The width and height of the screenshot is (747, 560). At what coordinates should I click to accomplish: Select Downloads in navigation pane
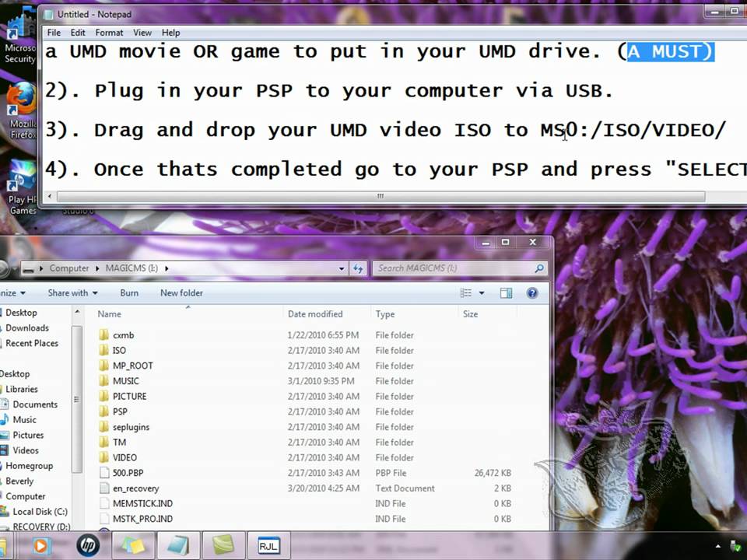coord(26,327)
